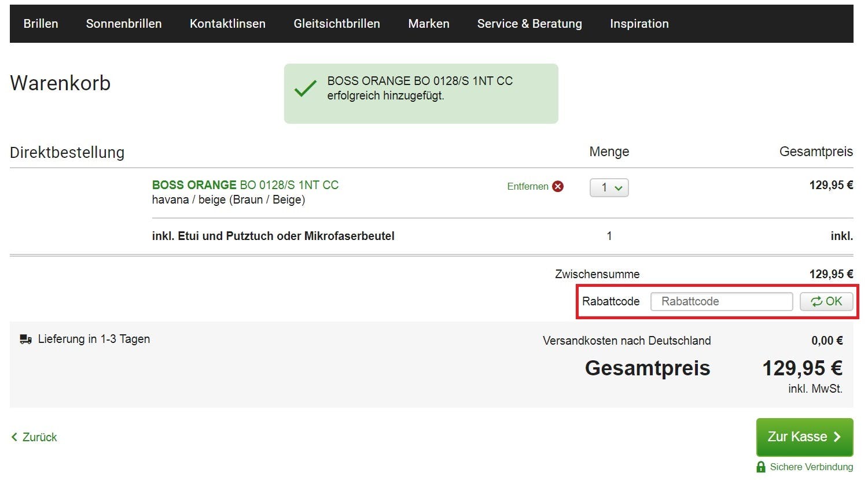The height and width of the screenshot is (480, 868).
Task: Click the 0,00 € shipping cost
Action: point(827,341)
